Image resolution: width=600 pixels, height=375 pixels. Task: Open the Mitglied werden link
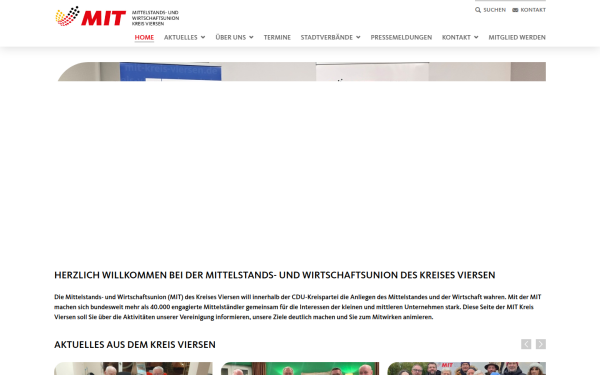[x=517, y=37]
